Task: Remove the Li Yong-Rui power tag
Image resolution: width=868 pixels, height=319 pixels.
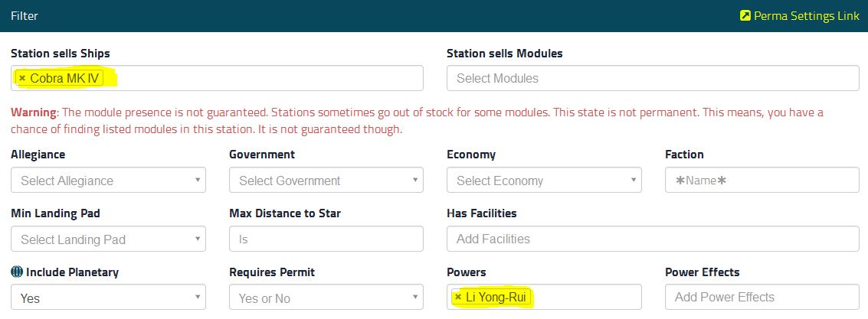Action: 458,298
